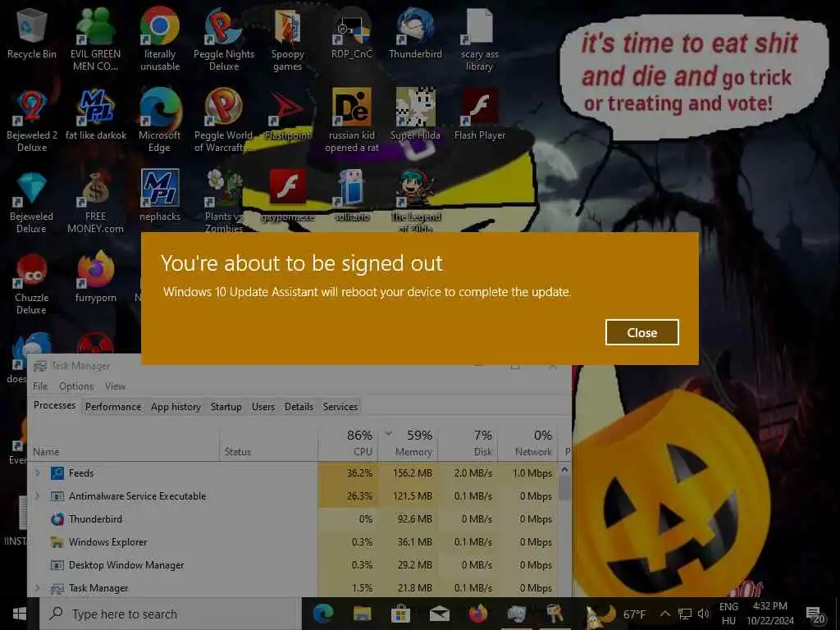Open Edge from the taskbar

click(x=323, y=614)
